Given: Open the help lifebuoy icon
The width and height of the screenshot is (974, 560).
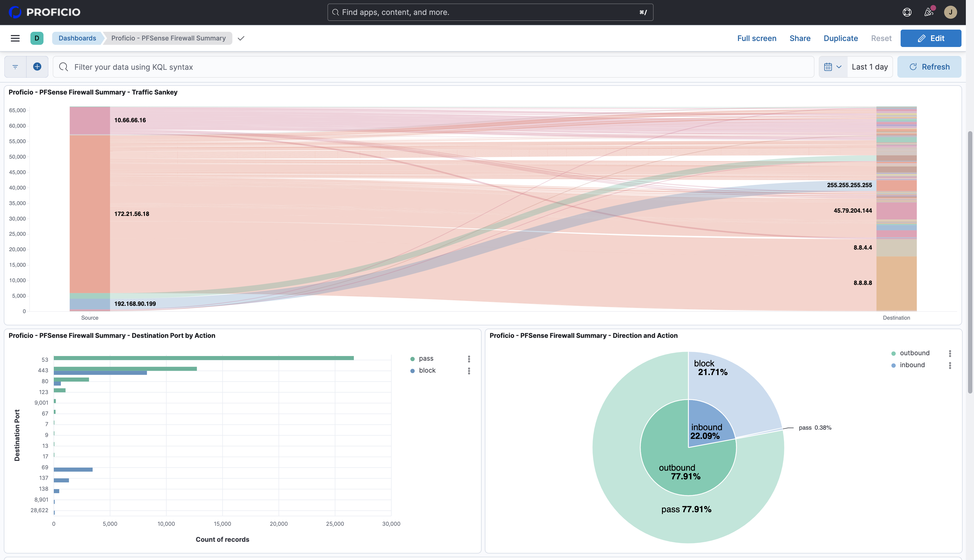Looking at the screenshot, I should click(x=907, y=12).
